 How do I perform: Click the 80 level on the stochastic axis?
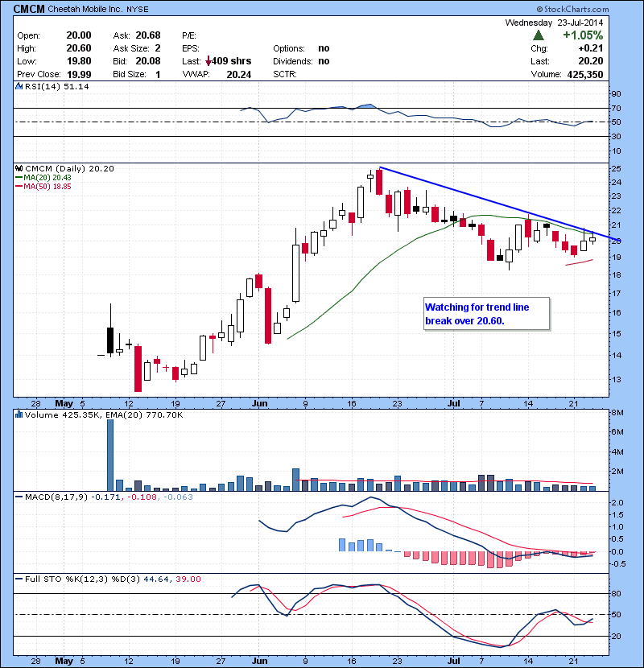(x=616, y=593)
